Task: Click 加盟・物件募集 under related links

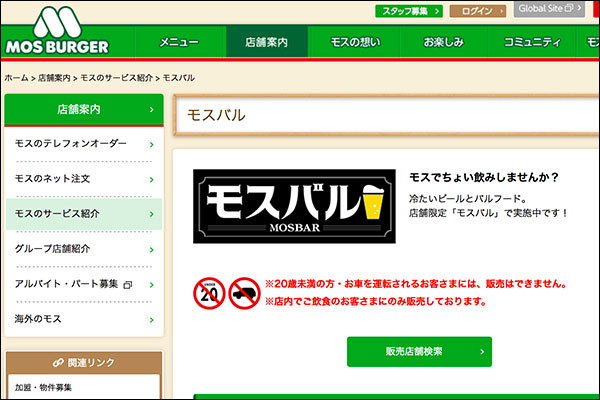Action: pyautogui.click(x=43, y=387)
